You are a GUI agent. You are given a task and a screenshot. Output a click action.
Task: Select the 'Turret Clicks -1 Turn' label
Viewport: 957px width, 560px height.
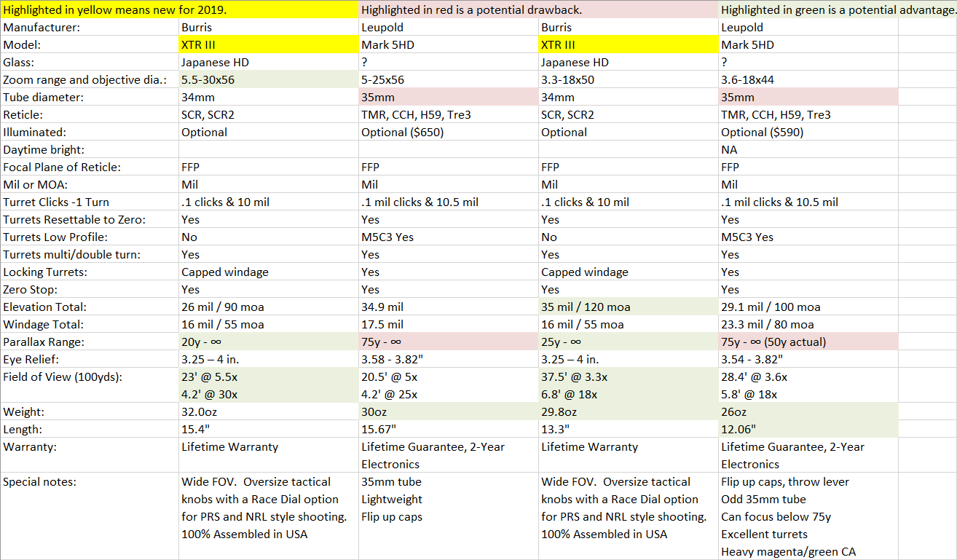pos(56,202)
